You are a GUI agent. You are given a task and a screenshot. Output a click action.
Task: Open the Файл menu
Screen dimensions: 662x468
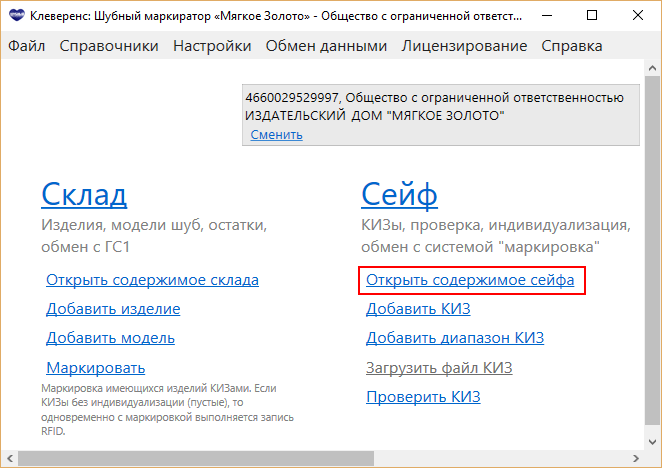tap(27, 46)
